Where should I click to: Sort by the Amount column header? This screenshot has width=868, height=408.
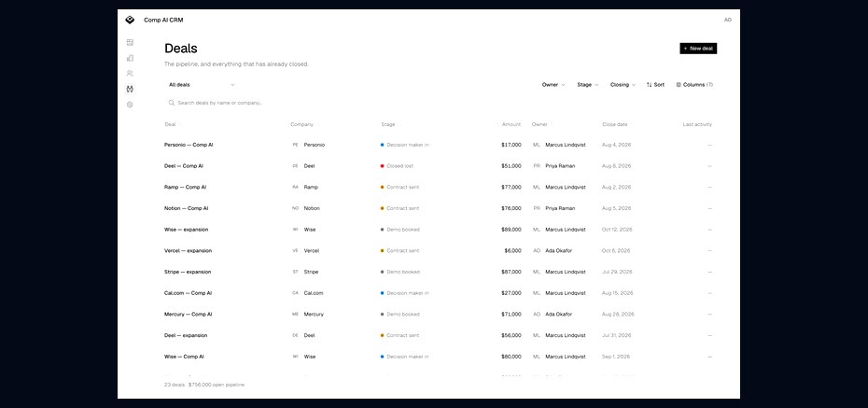click(x=511, y=124)
